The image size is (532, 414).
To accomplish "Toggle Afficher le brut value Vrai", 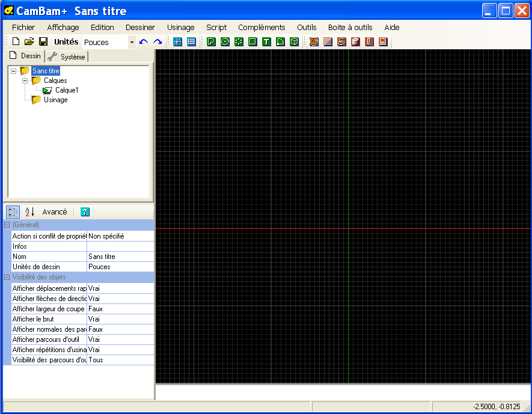I will [120, 318].
